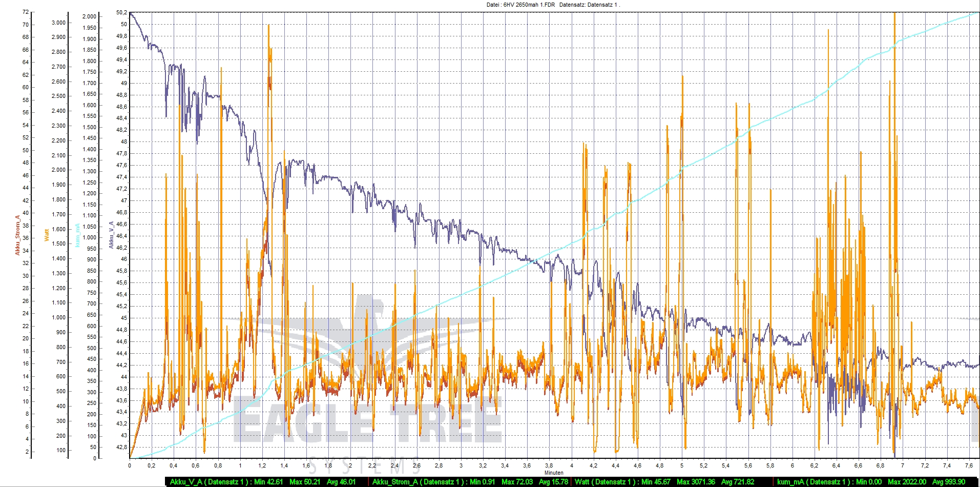The image size is (980, 487).
Task: Select Watt statistics in bottom status bar
Action: click(664, 482)
